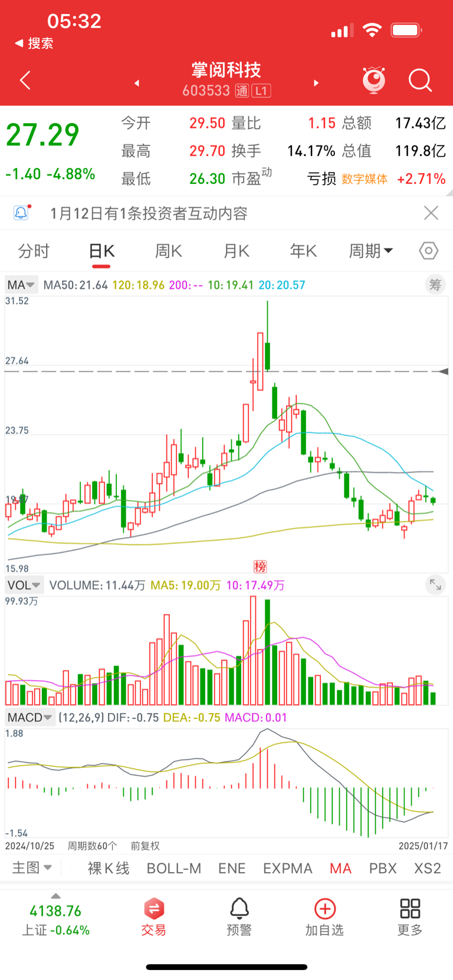
Task: Tap the 榜 marker on the chart
Action: pyautogui.click(x=260, y=566)
